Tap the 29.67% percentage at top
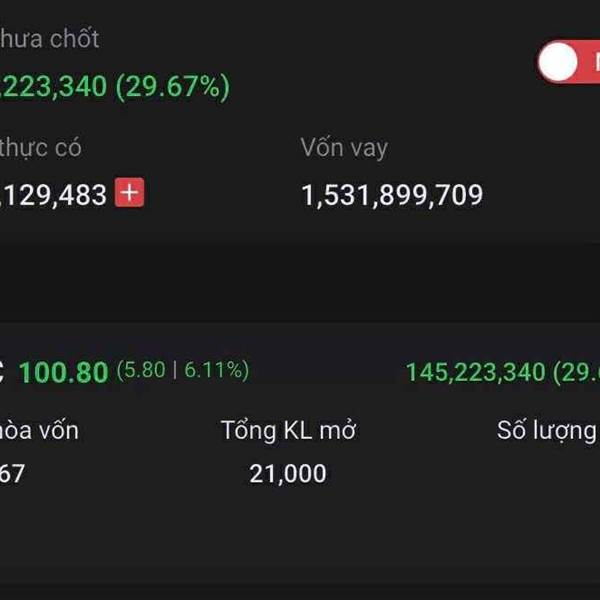The width and height of the screenshot is (600, 600). click(x=173, y=87)
